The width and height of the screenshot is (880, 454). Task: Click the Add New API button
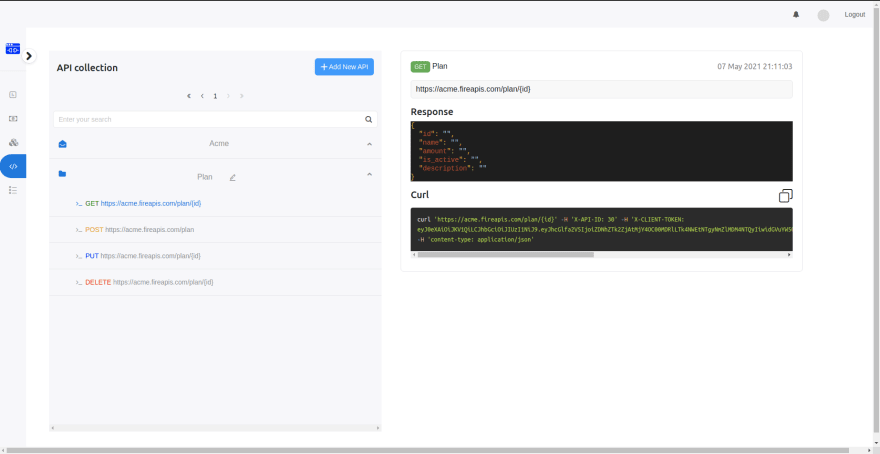tap(344, 67)
